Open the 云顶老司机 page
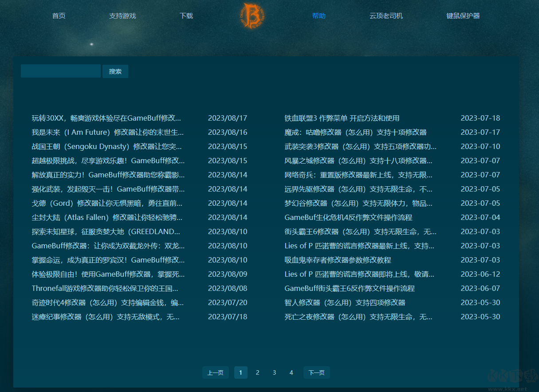This screenshot has width=539, height=392. click(x=386, y=16)
